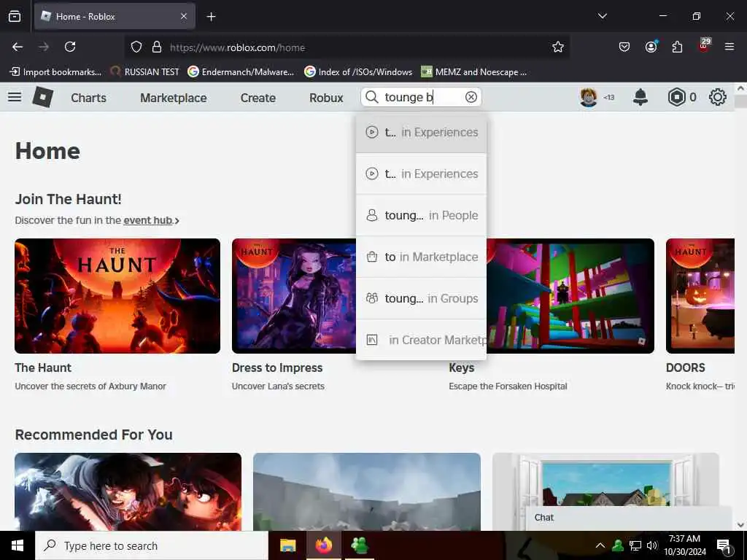The image size is (747, 560).
Task: Click the tracking protection shield icon
Action: [136, 47]
